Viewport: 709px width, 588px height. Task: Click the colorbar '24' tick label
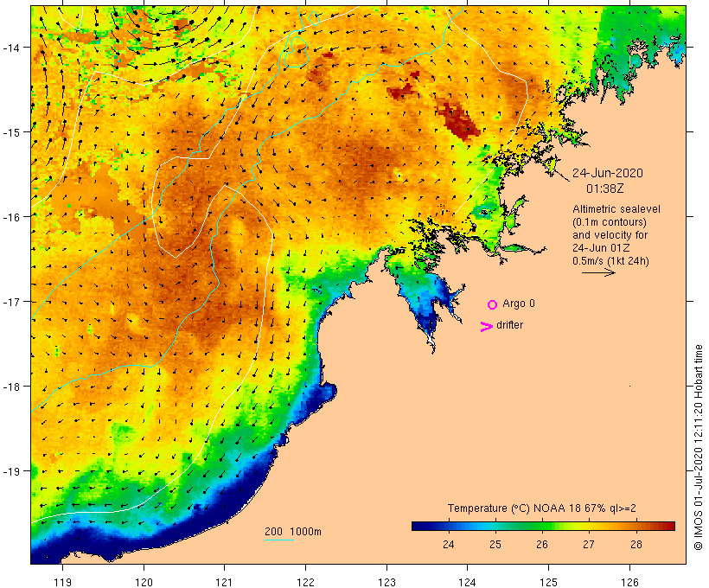click(448, 544)
